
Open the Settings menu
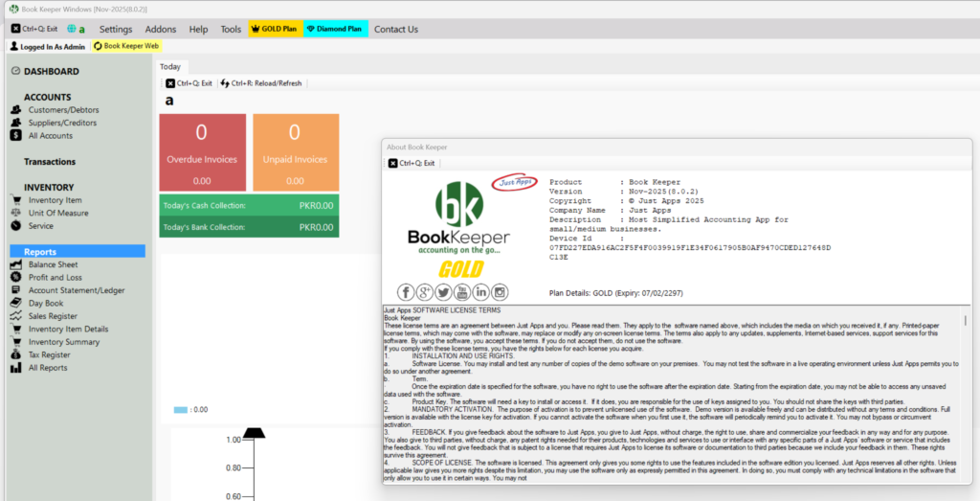116,29
